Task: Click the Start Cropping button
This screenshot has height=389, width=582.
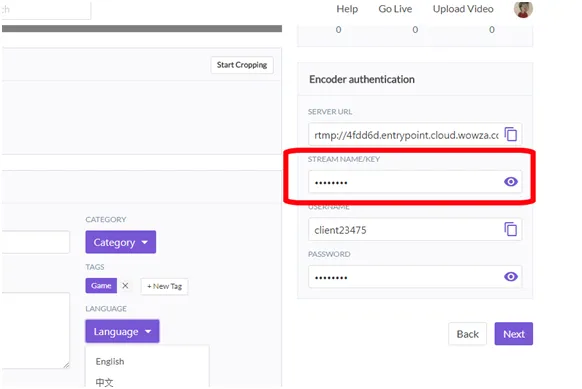Action: 242,65
